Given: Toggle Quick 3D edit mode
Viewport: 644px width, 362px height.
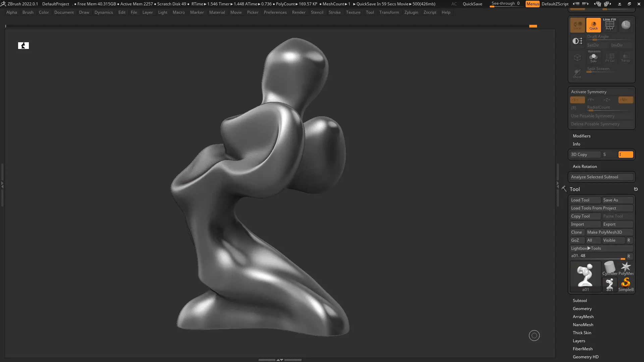Looking at the screenshot, I should [x=593, y=25].
